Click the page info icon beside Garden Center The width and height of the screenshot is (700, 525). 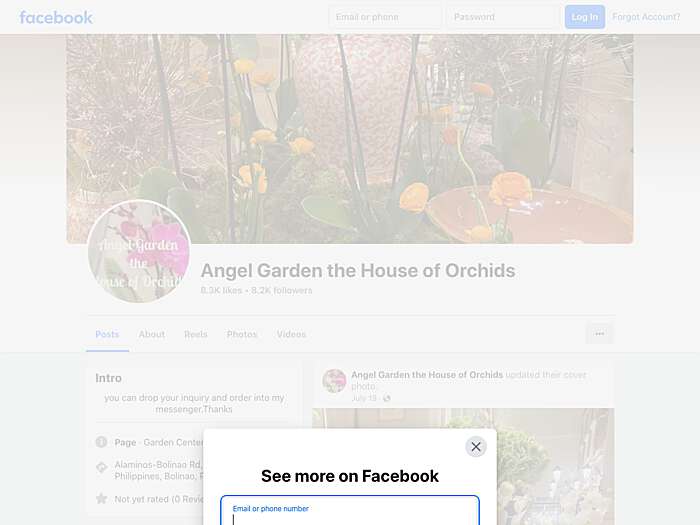click(x=101, y=442)
